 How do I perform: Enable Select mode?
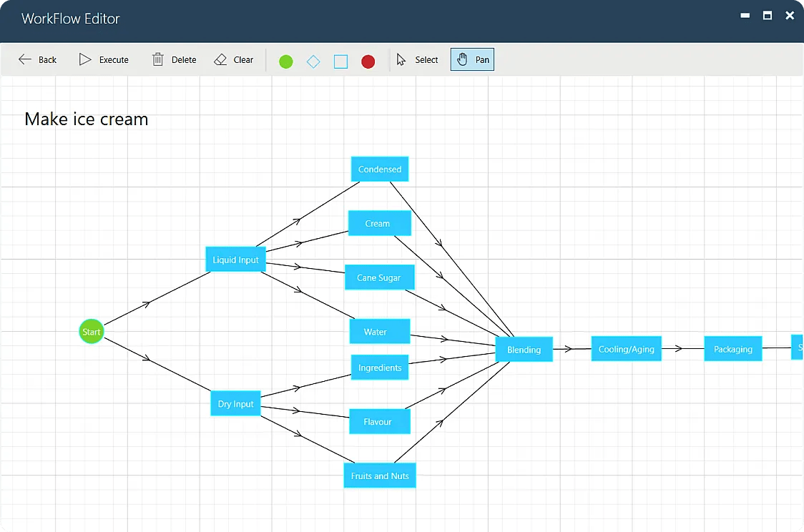[x=417, y=59]
